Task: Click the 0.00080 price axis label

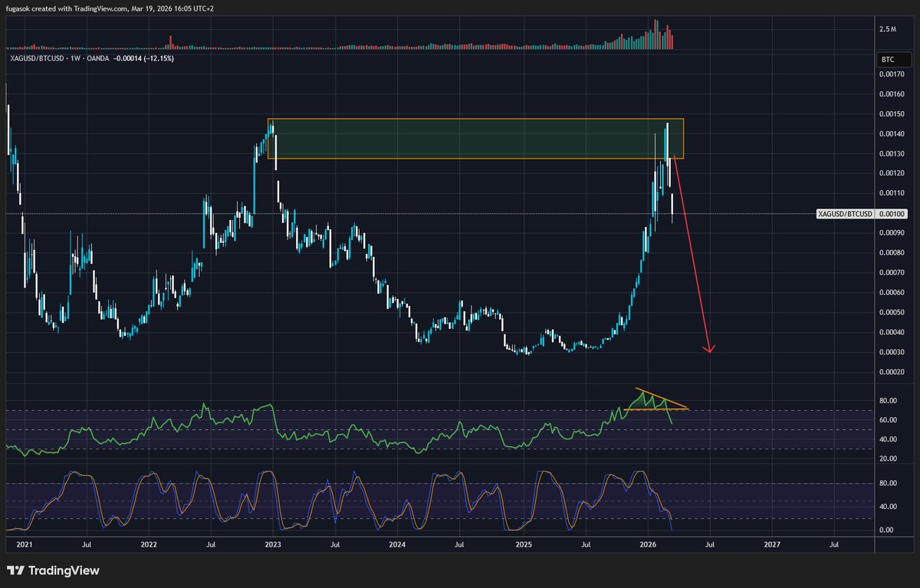Action: (891, 252)
